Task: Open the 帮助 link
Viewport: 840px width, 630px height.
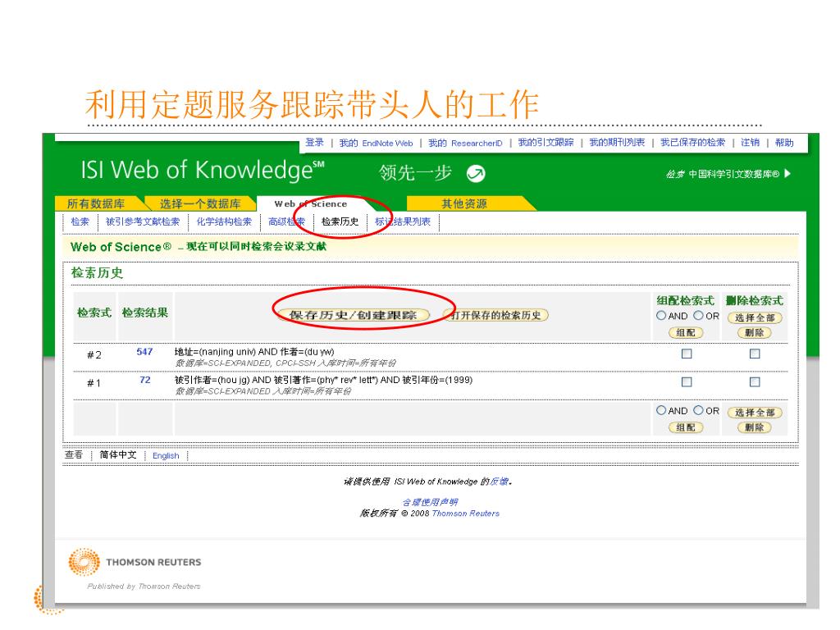Action: pos(784,143)
